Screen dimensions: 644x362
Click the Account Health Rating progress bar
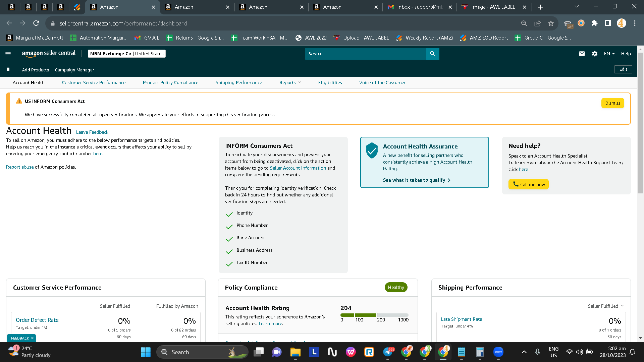(x=374, y=315)
